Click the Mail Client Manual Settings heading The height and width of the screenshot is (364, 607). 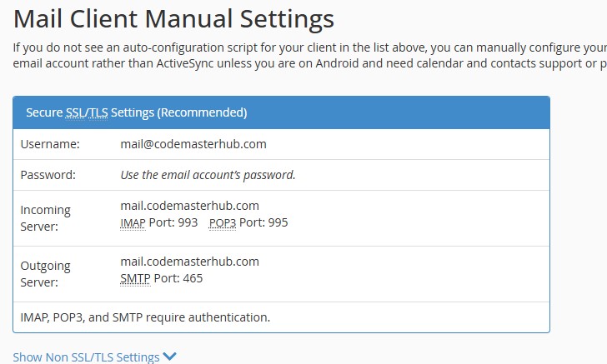pyautogui.click(x=174, y=18)
